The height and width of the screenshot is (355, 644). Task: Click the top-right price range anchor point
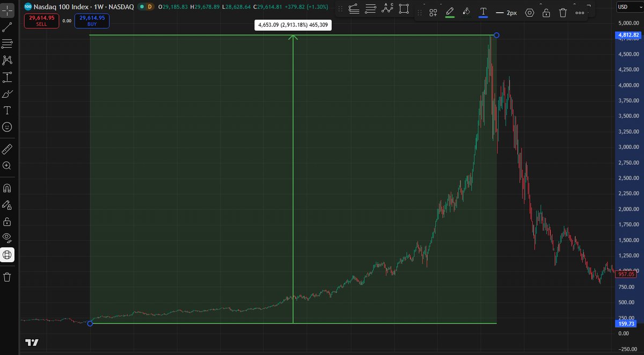pyautogui.click(x=496, y=35)
